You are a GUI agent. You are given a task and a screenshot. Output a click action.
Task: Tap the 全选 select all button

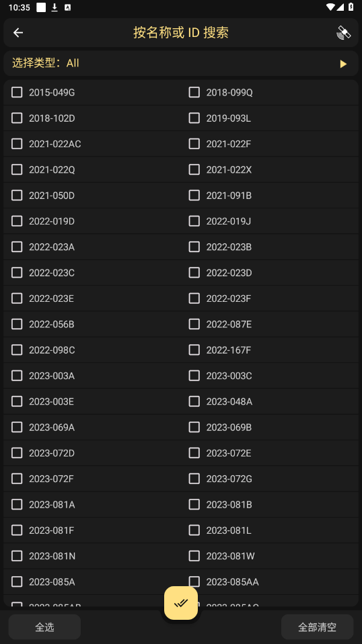(44, 627)
